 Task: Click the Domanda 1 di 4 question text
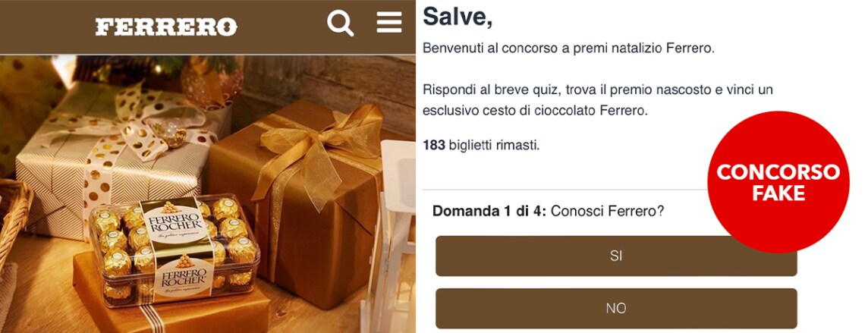[x=548, y=211]
